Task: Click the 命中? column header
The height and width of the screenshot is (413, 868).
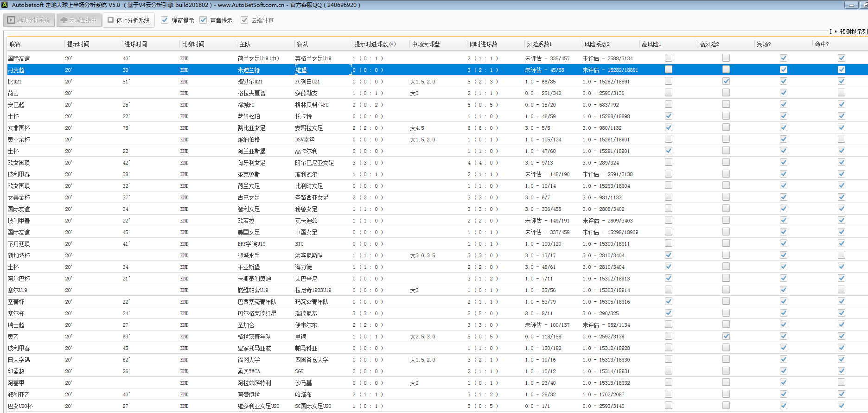Action: 822,44
